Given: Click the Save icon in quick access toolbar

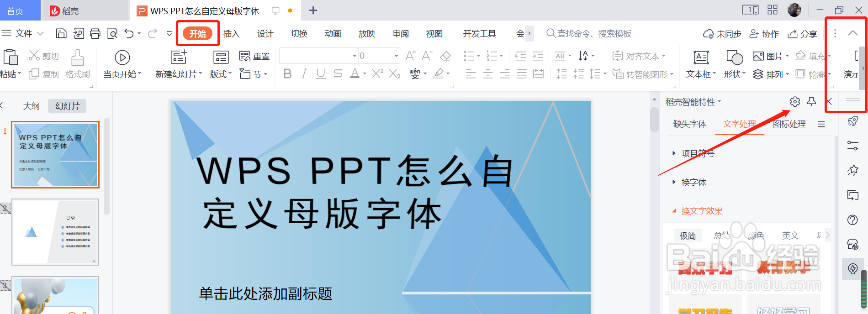Looking at the screenshot, I should [61, 33].
